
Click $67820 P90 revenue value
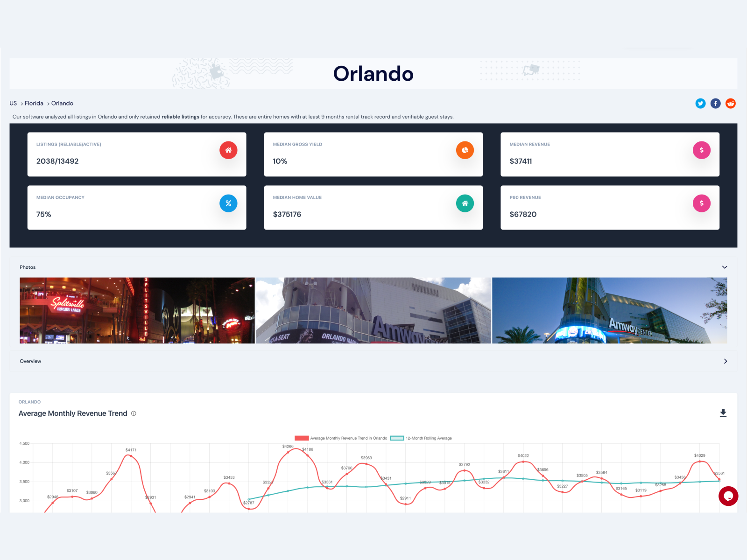pyautogui.click(x=523, y=215)
